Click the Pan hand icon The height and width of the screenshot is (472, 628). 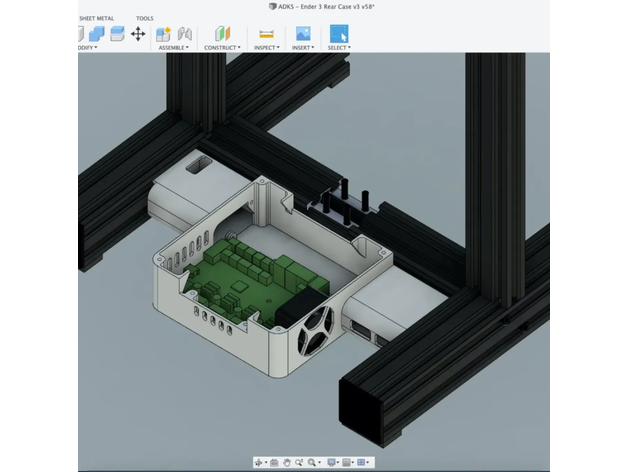[287, 463]
